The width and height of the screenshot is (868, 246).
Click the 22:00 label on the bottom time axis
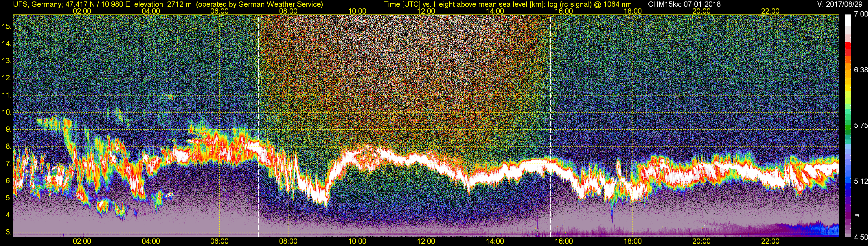pyautogui.click(x=770, y=241)
